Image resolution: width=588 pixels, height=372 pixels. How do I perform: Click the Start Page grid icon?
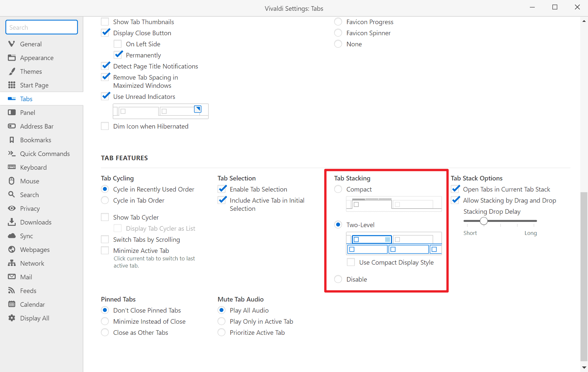click(12, 85)
